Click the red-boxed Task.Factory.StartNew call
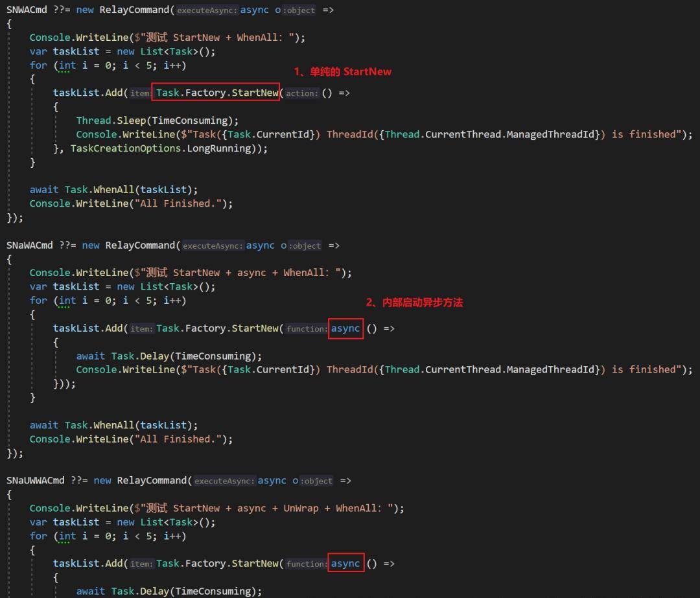 point(216,93)
